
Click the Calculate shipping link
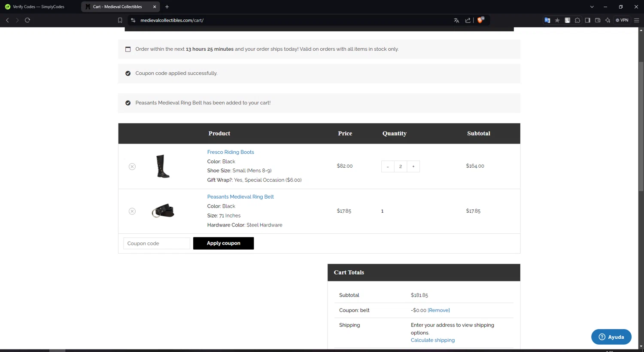click(x=433, y=340)
